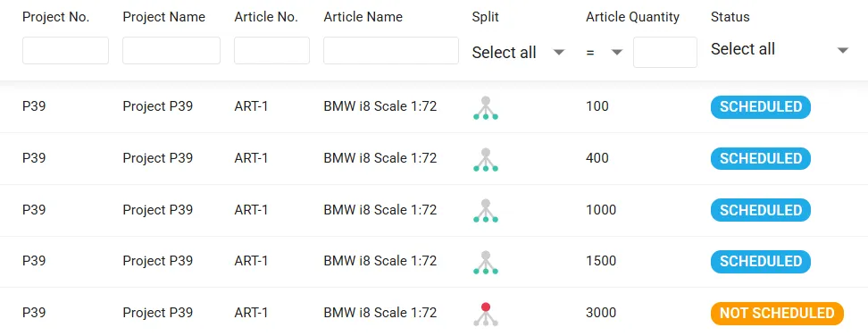Image resolution: width=868 pixels, height=336 pixels.
Task: Click the Project No. column header
Action: click(56, 17)
